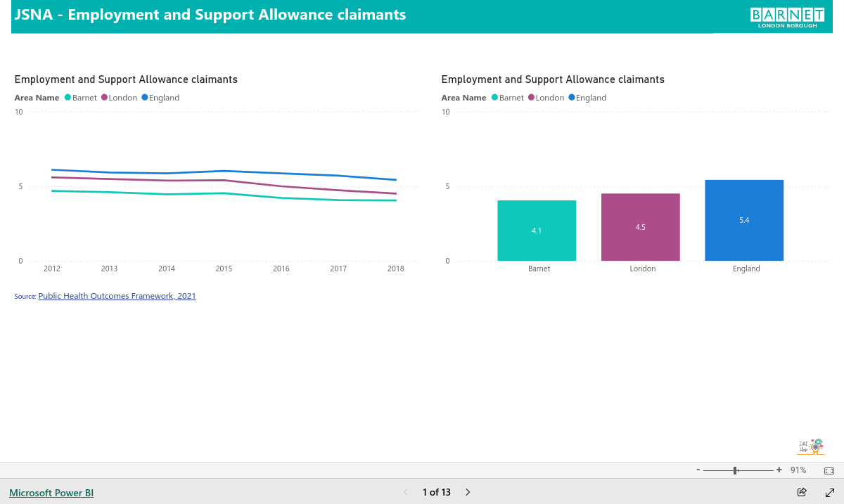Image resolution: width=844 pixels, height=504 pixels.
Task: Open Public Health Outcomes Framework link
Action: click(x=117, y=296)
